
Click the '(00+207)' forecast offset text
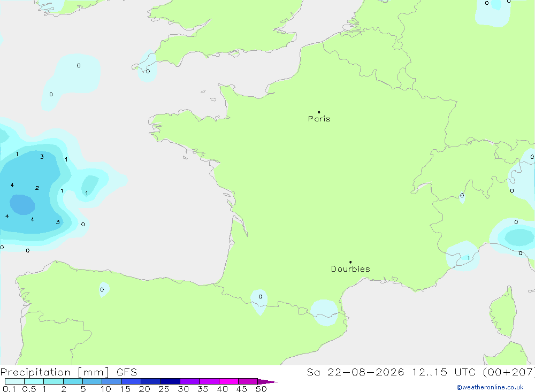click(509, 372)
